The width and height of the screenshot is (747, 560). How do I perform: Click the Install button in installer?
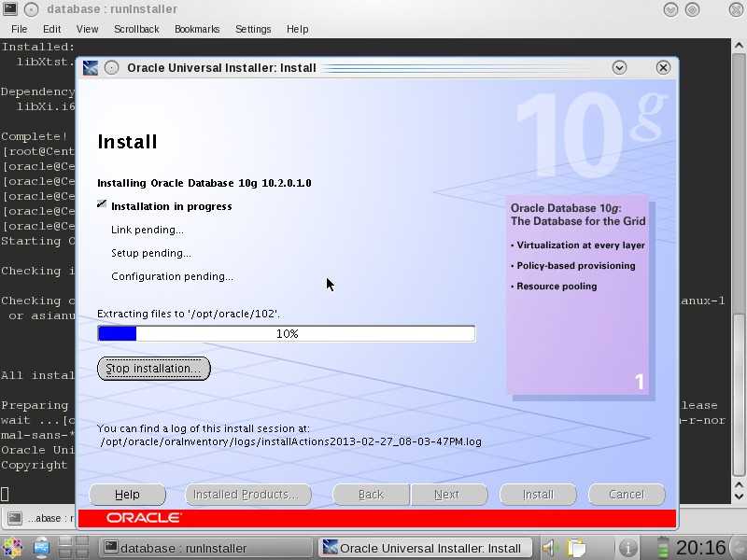(538, 495)
